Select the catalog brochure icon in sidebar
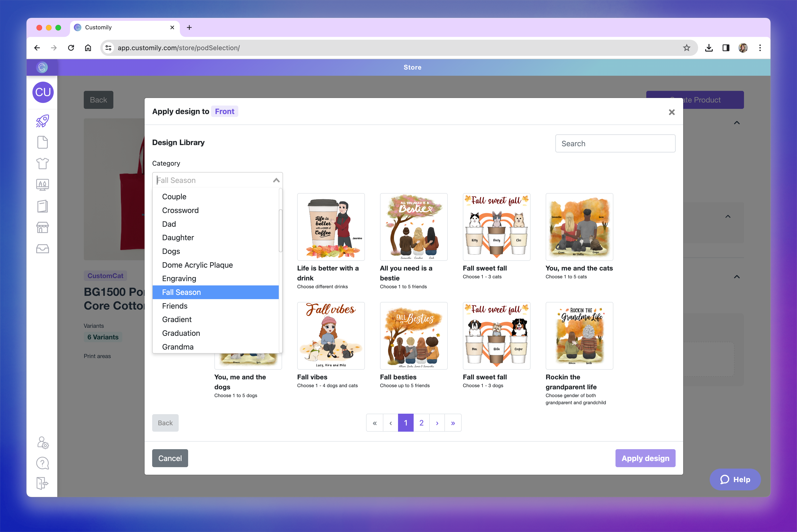This screenshot has width=797, height=532. point(42,206)
